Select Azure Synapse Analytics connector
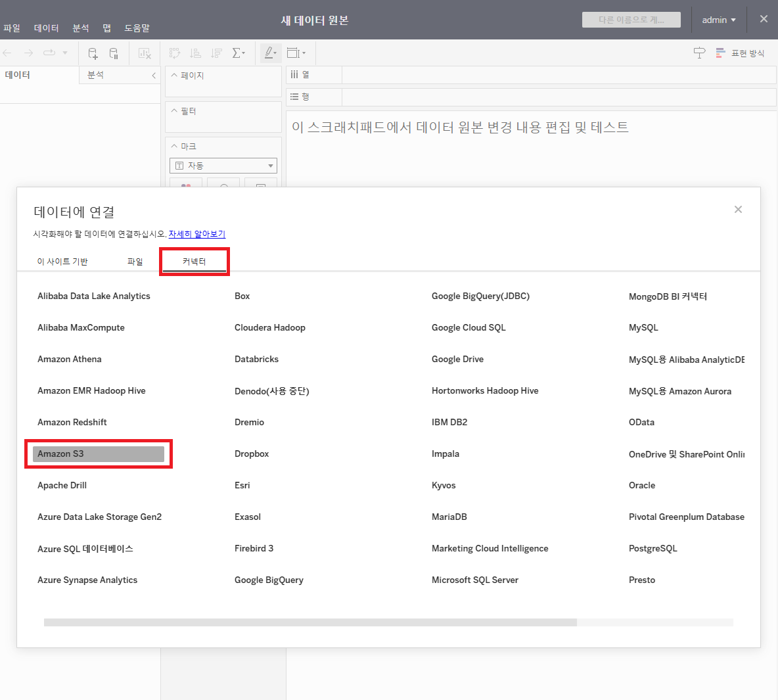 (87, 580)
